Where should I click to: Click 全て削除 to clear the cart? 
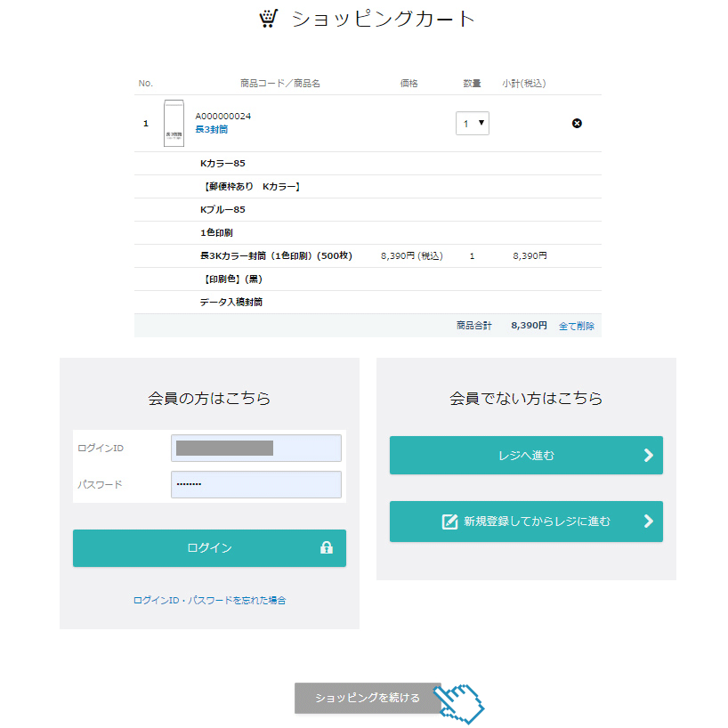(x=576, y=326)
